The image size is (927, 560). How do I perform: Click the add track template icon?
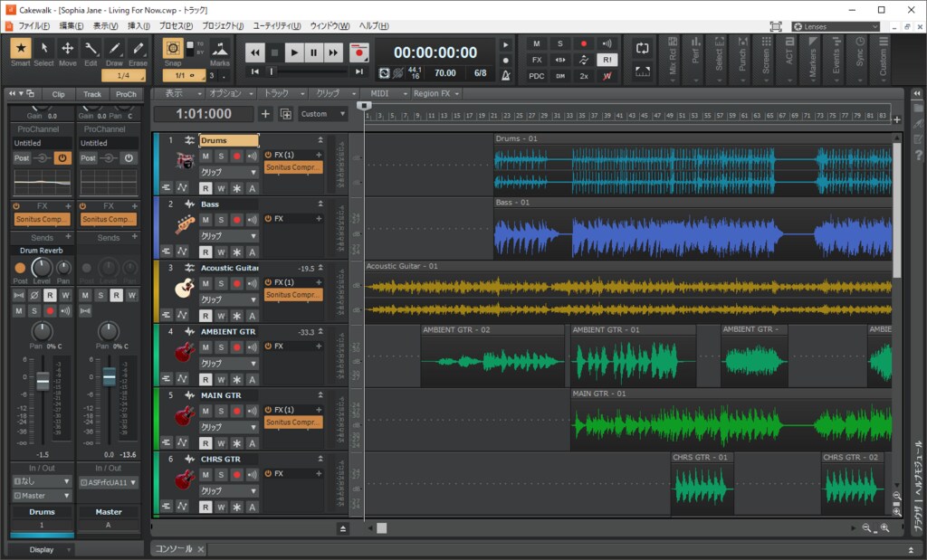[x=285, y=114]
